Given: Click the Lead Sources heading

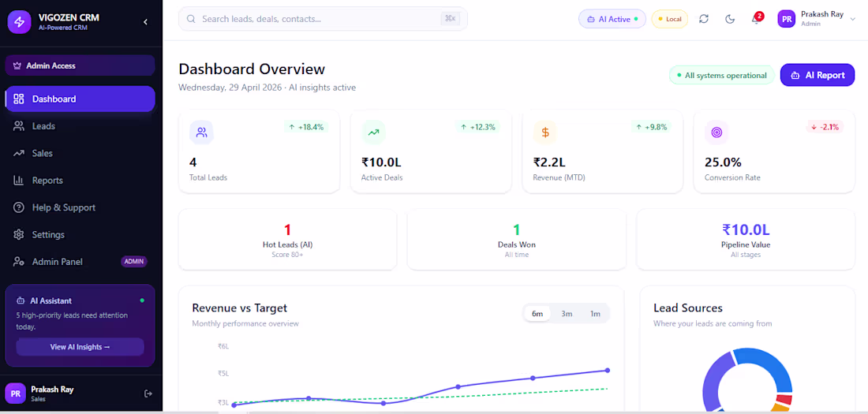Looking at the screenshot, I should (x=688, y=308).
